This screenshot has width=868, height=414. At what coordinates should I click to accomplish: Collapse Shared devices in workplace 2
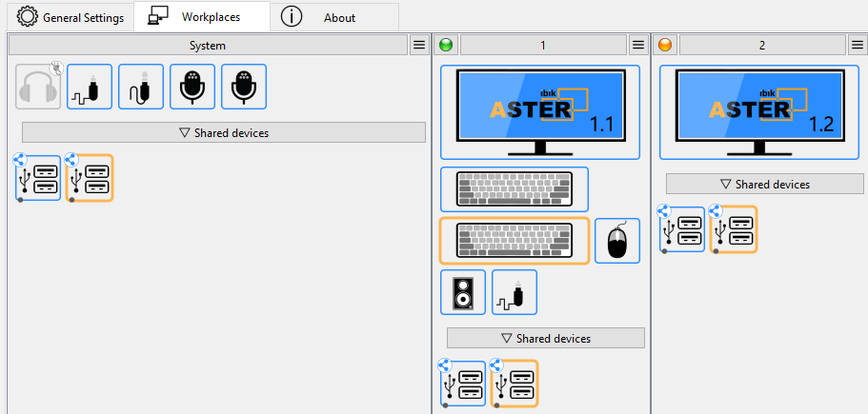764,184
